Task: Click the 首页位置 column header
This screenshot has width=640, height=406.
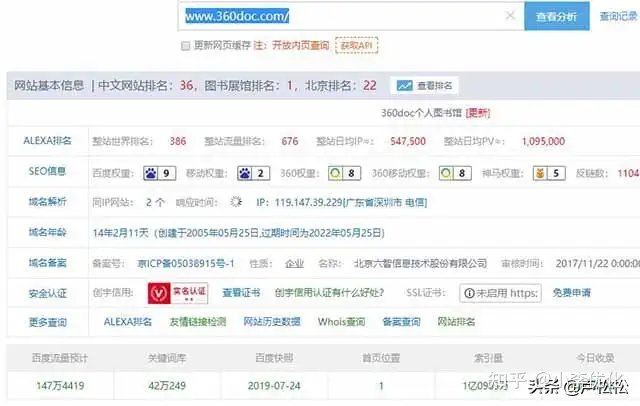Action: (x=381, y=358)
